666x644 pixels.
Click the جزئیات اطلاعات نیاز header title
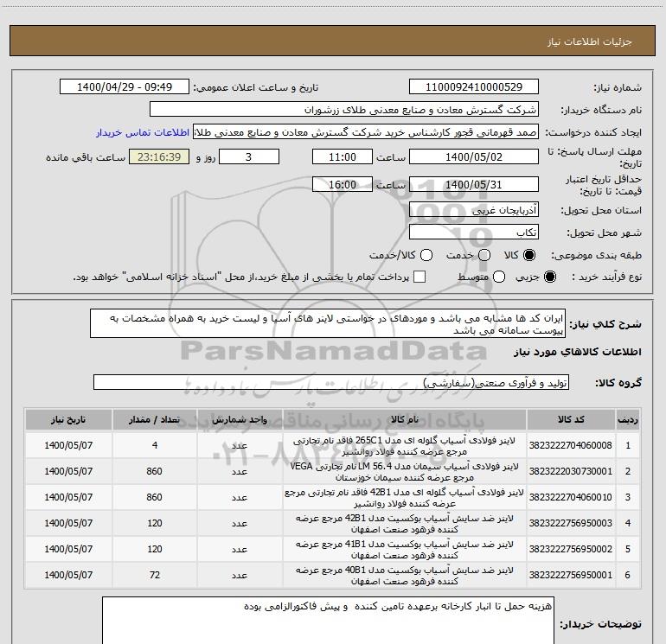click(x=589, y=41)
